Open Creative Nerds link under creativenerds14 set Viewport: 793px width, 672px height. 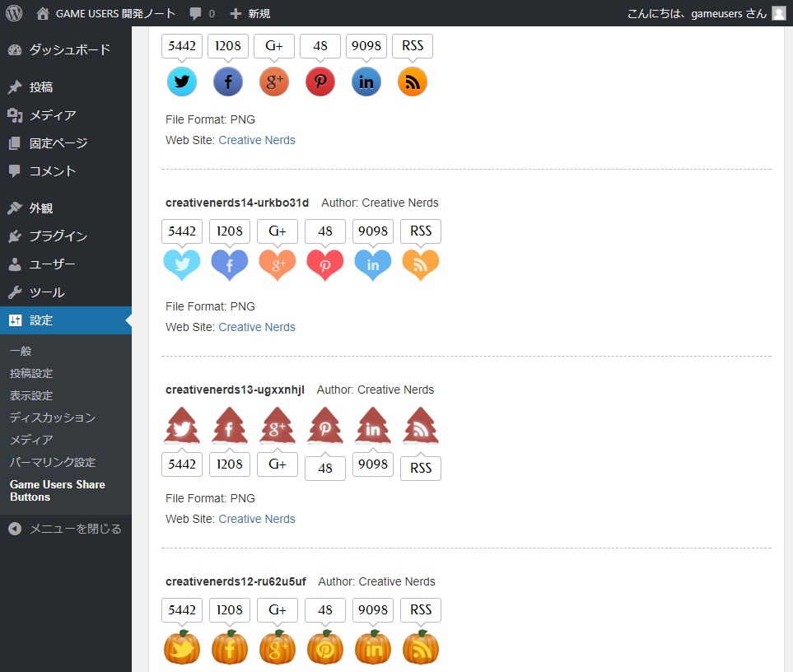pos(257,327)
